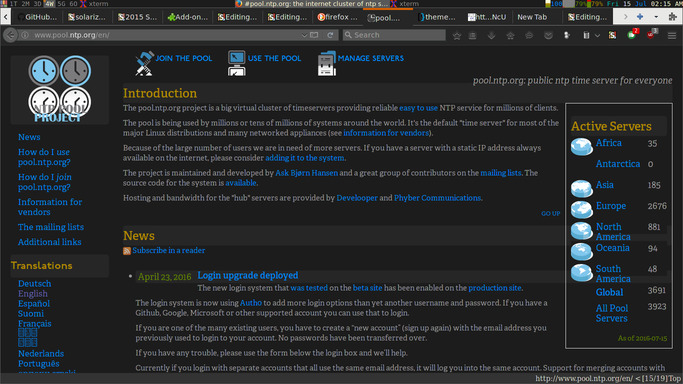
Task: Click the GO UP link
Action: [x=551, y=214]
